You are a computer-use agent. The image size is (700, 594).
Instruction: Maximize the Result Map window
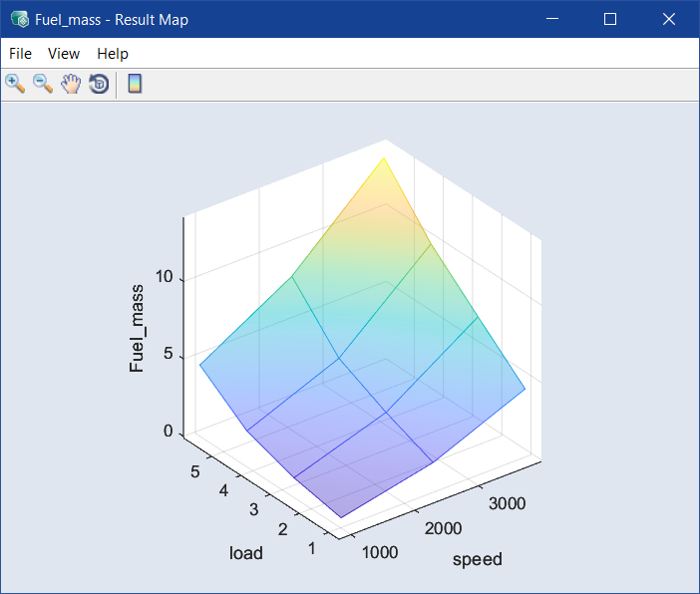[610, 19]
